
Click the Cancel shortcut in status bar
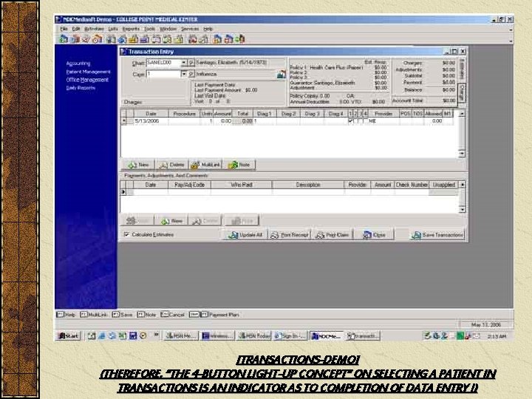pos(172,315)
